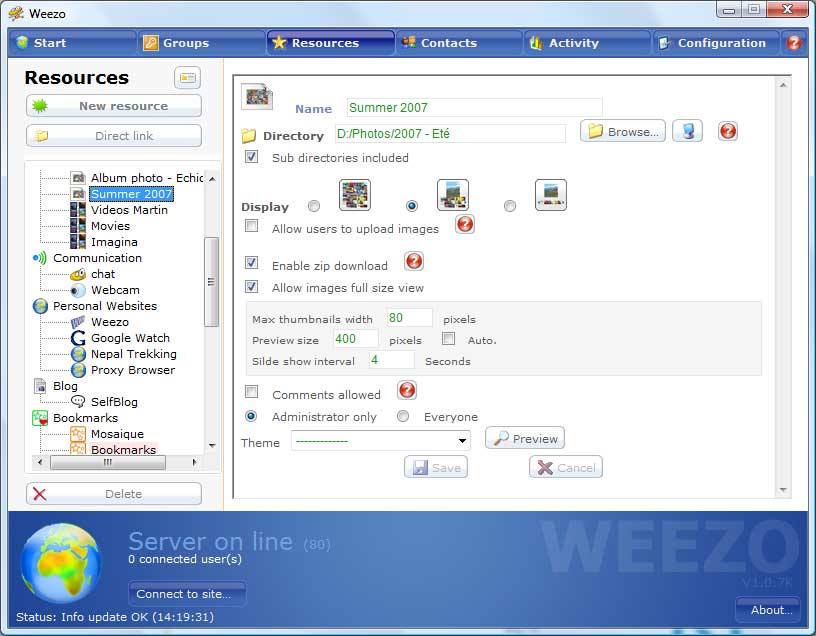Select the Administrator only radio button
816x636 pixels.
pos(251,416)
